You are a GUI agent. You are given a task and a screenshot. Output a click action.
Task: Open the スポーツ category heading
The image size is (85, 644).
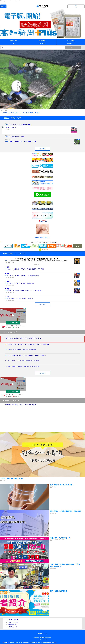pyautogui.click(x=8, y=289)
